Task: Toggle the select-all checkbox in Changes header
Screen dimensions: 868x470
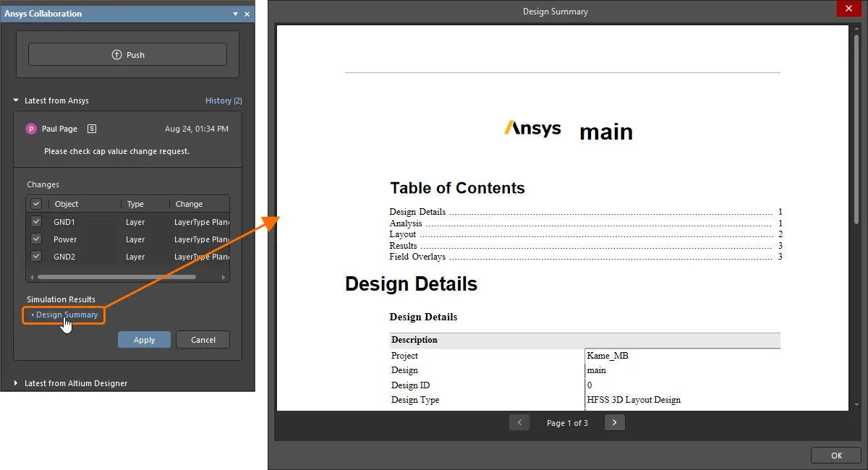Action: (x=36, y=204)
